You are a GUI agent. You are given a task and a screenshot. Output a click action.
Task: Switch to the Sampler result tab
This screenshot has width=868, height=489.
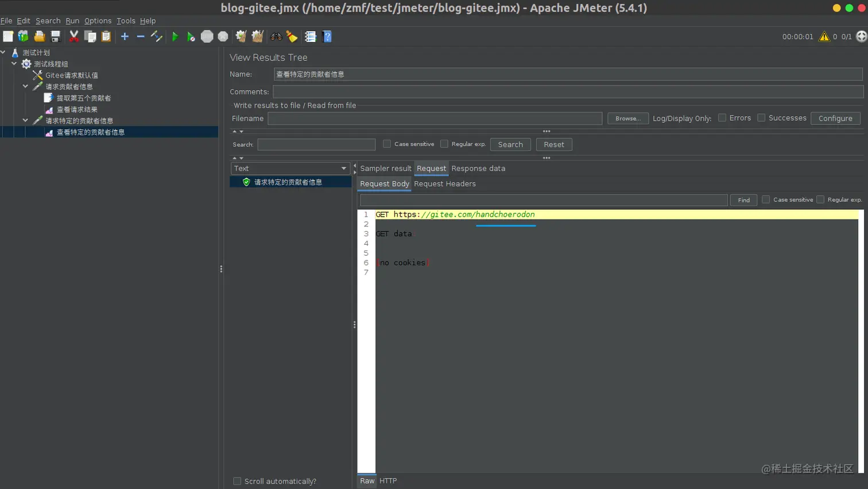(x=385, y=168)
